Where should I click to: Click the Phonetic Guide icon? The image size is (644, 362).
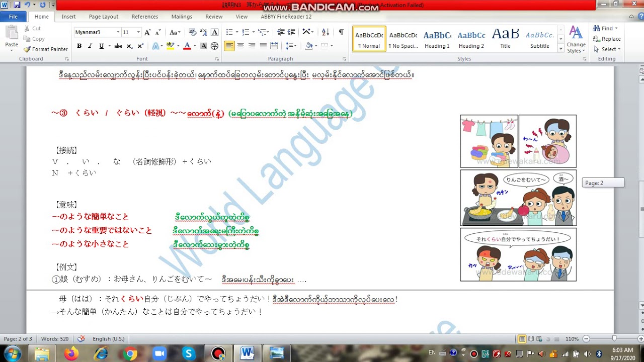tap(204, 32)
